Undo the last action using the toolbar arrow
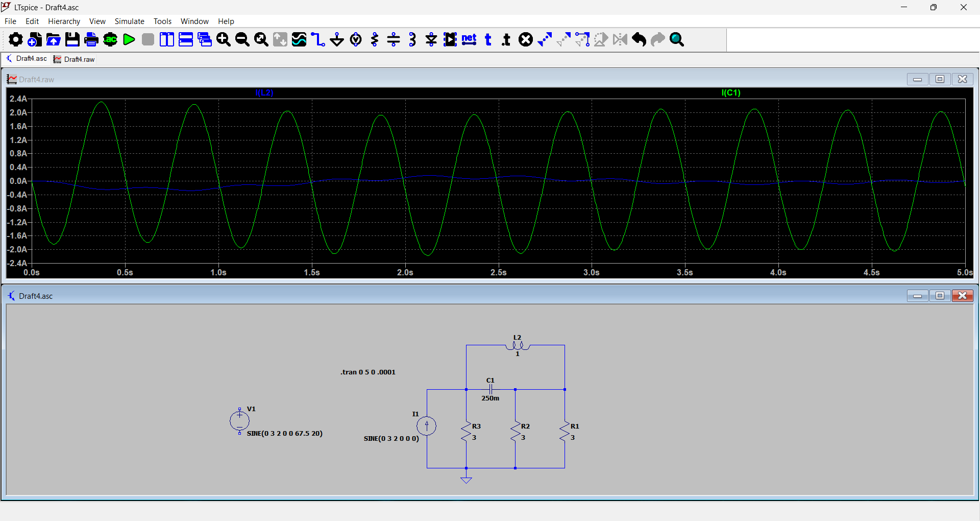Image resolution: width=980 pixels, height=521 pixels. tap(639, 39)
